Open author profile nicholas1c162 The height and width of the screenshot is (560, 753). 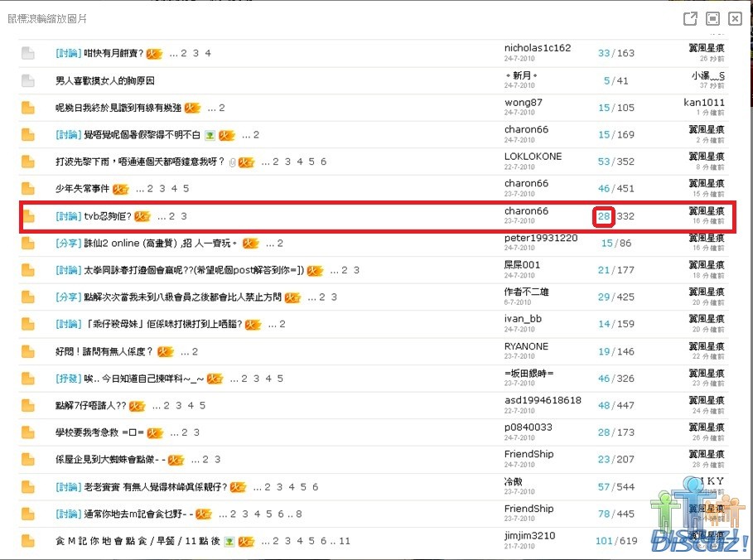pos(538,48)
